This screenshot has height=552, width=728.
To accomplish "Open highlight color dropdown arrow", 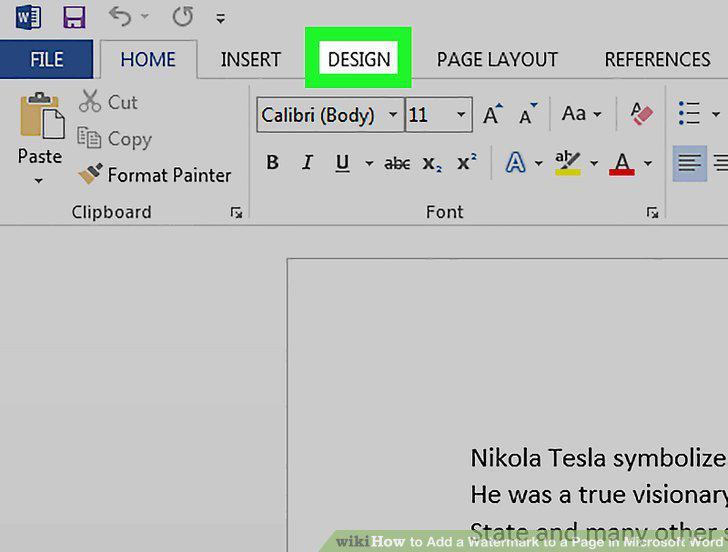I will point(594,163).
